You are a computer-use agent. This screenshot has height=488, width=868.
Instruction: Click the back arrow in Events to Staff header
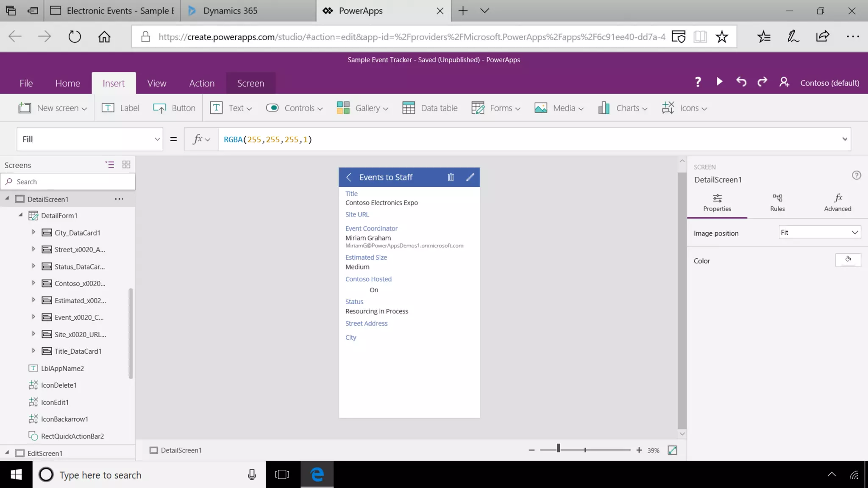(x=349, y=177)
